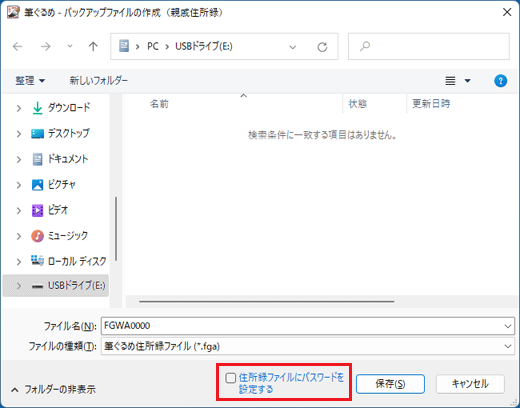Screen dimensions: 520x408
Task: Select USBドライブ(E:) in the address path
Action: pyautogui.click(x=204, y=46)
